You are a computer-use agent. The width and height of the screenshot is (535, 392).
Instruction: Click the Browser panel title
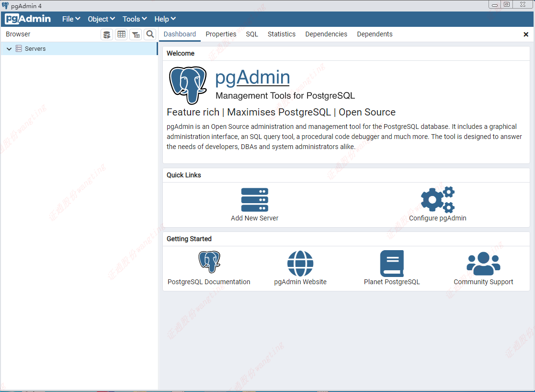[18, 34]
